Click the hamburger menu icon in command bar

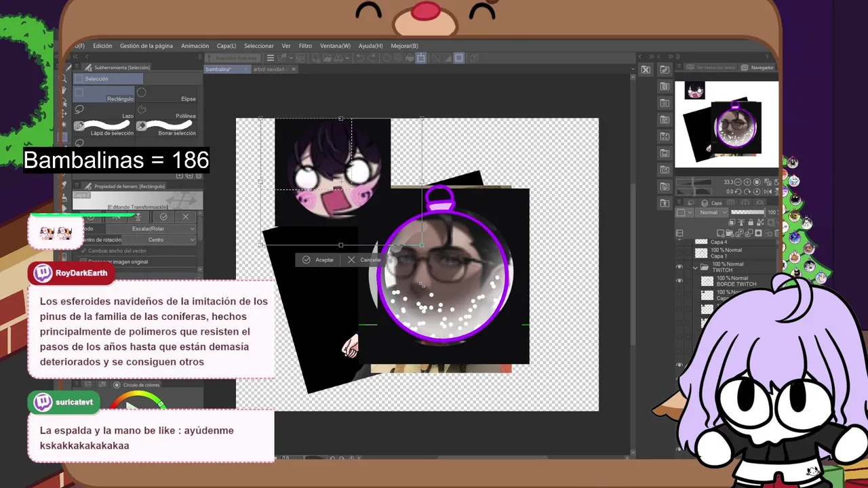pyautogui.click(x=270, y=58)
